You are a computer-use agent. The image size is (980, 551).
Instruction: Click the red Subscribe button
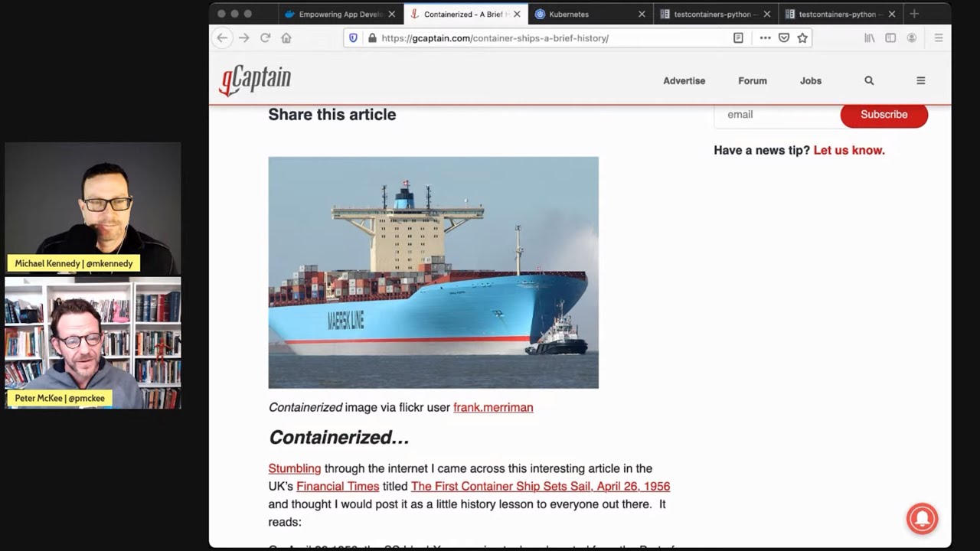[x=884, y=114]
